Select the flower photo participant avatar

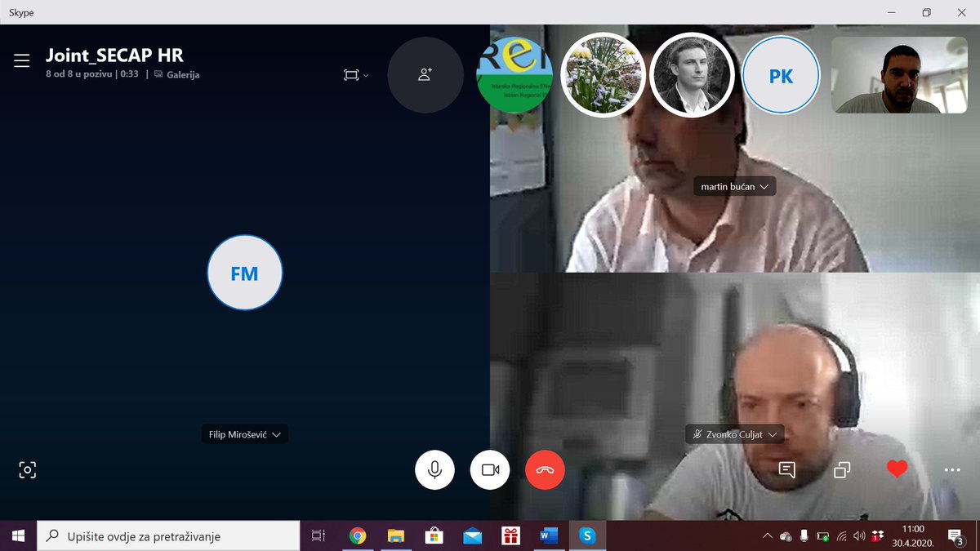604,75
